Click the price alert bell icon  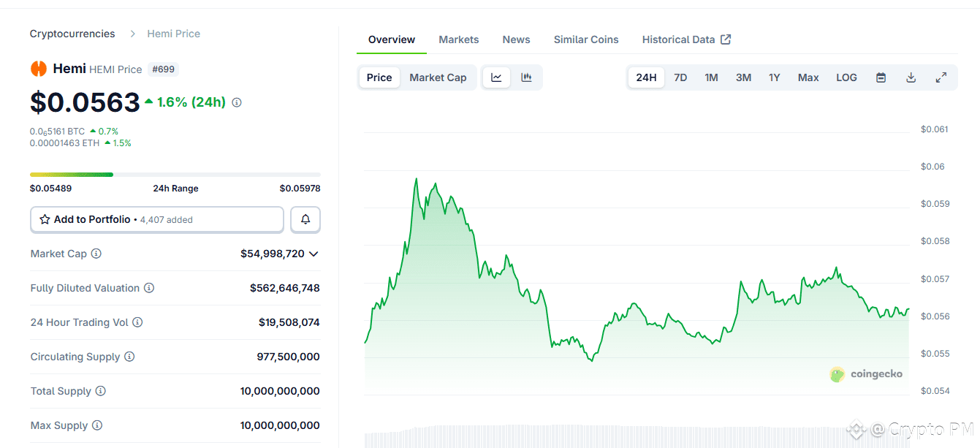click(305, 219)
